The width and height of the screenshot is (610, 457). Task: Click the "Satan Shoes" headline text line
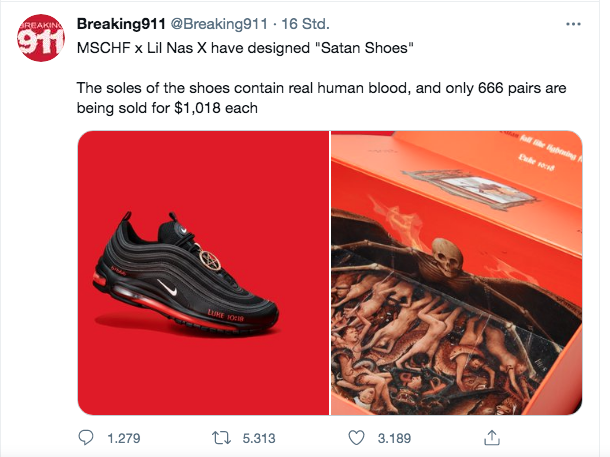pyautogui.click(x=245, y=48)
